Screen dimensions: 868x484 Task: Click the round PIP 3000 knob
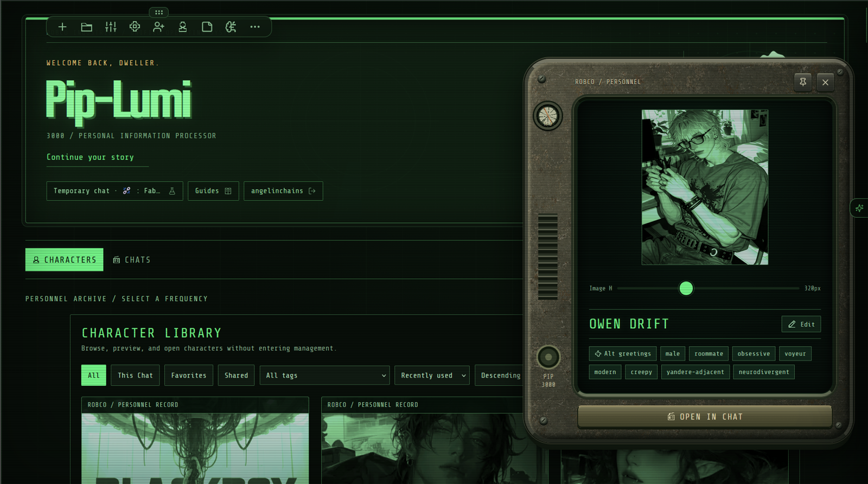(548, 357)
